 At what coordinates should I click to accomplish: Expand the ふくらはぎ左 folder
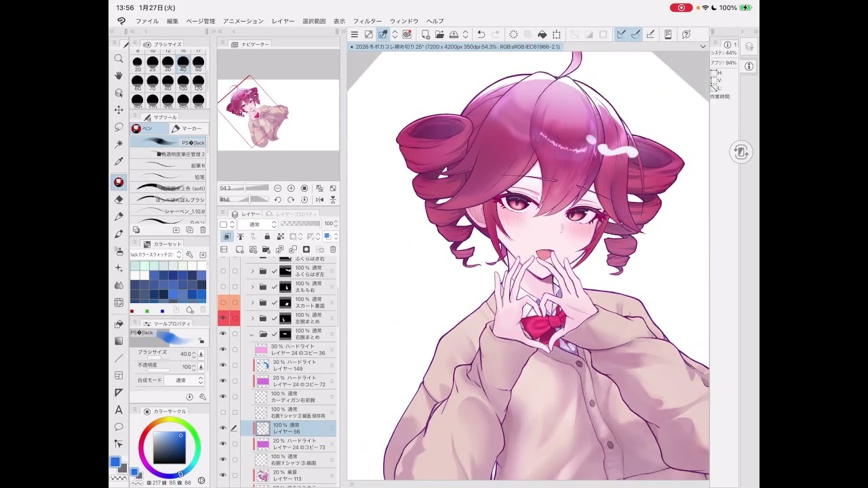click(252, 270)
